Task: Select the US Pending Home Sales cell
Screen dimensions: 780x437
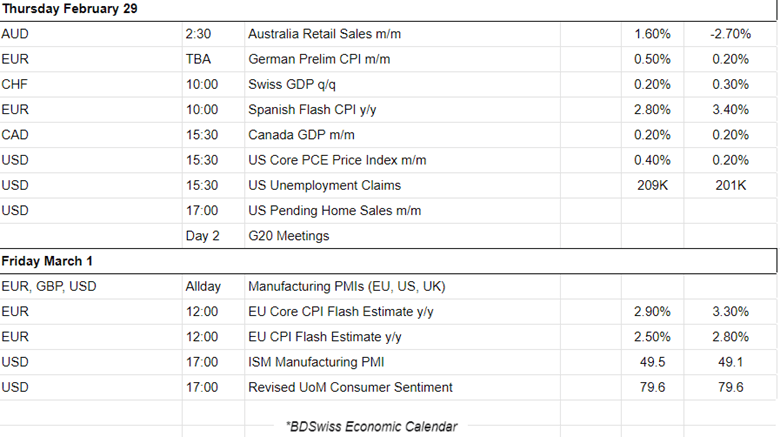Action: (334, 210)
